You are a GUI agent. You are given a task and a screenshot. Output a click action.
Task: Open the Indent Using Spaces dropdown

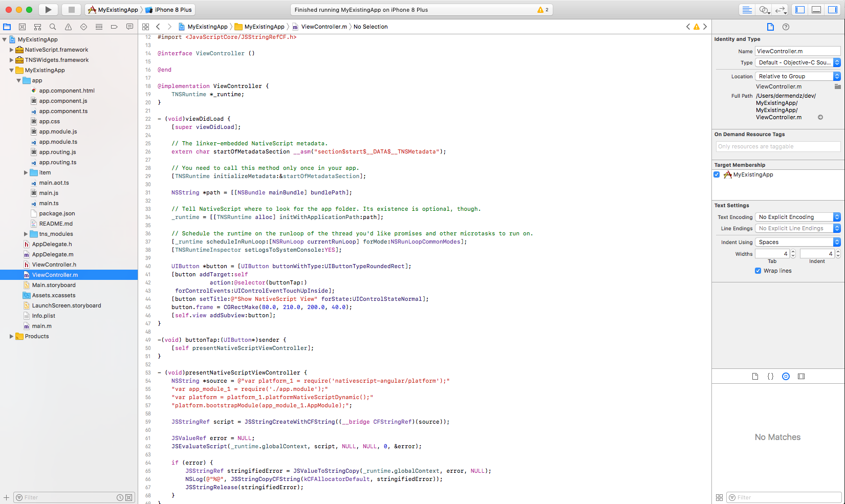click(798, 242)
